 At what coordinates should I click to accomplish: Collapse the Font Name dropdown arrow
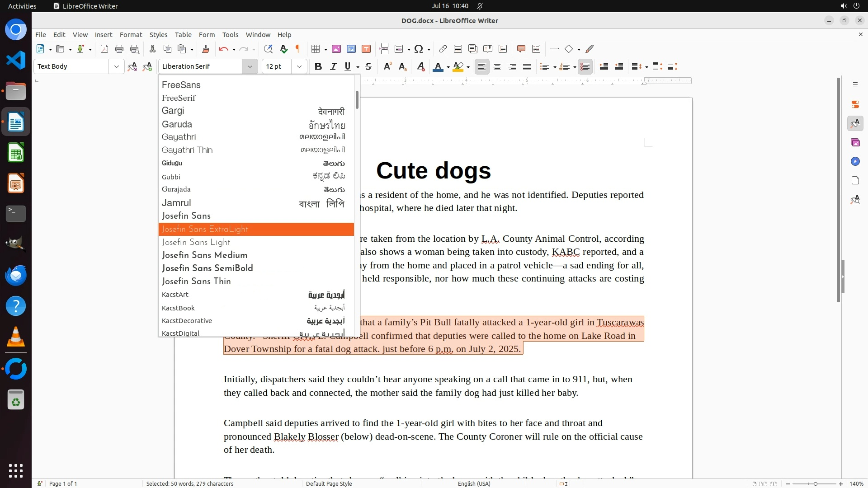(x=250, y=66)
